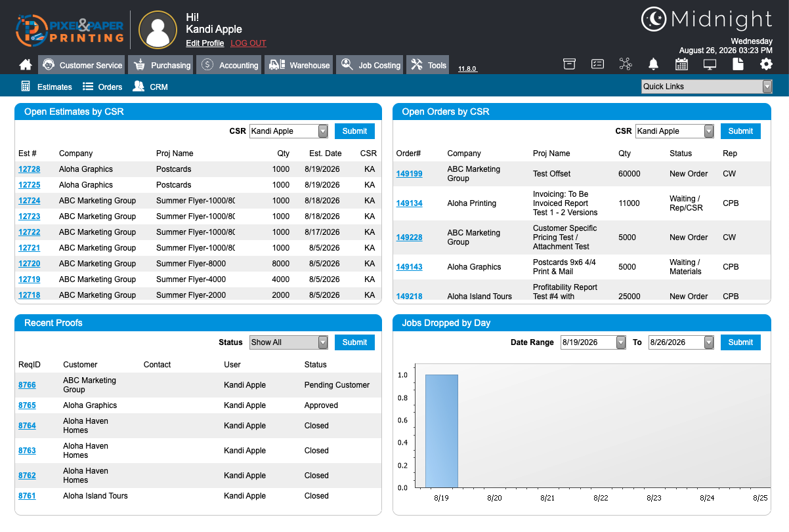The image size is (789, 532).
Task: Open the archive box icon
Action: [569, 64]
